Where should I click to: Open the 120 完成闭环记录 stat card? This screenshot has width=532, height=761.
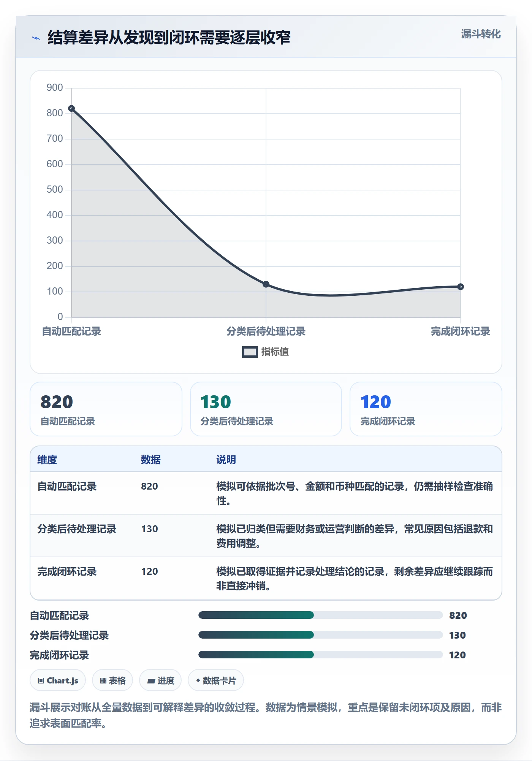click(x=426, y=409)
